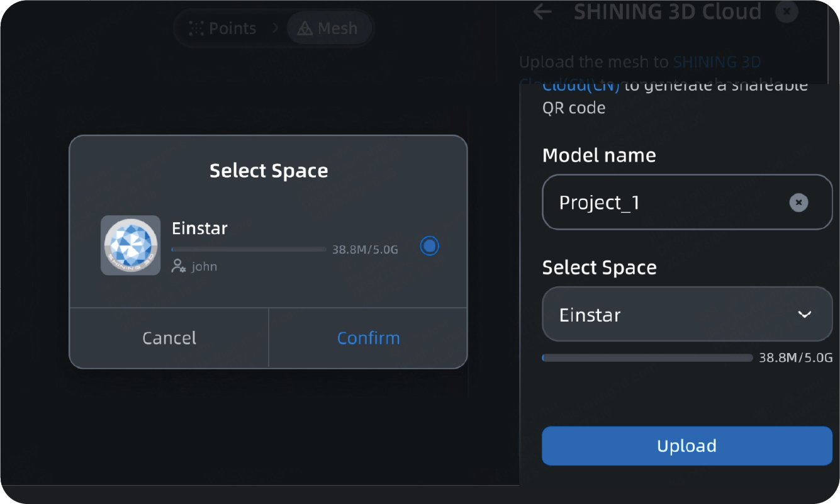Click the Points stage icon
The width and height of the screenshot is (840, 504).
pyautogui.click(x=196, y=28)
